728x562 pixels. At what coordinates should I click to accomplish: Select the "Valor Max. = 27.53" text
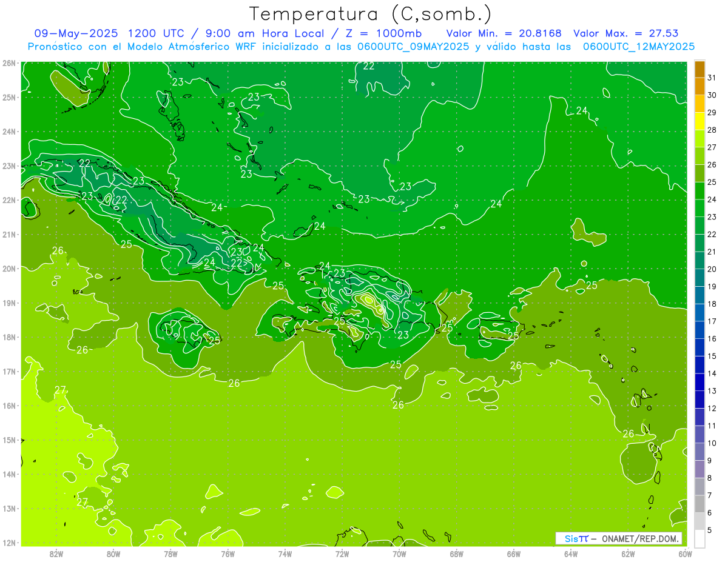(625, 33)
